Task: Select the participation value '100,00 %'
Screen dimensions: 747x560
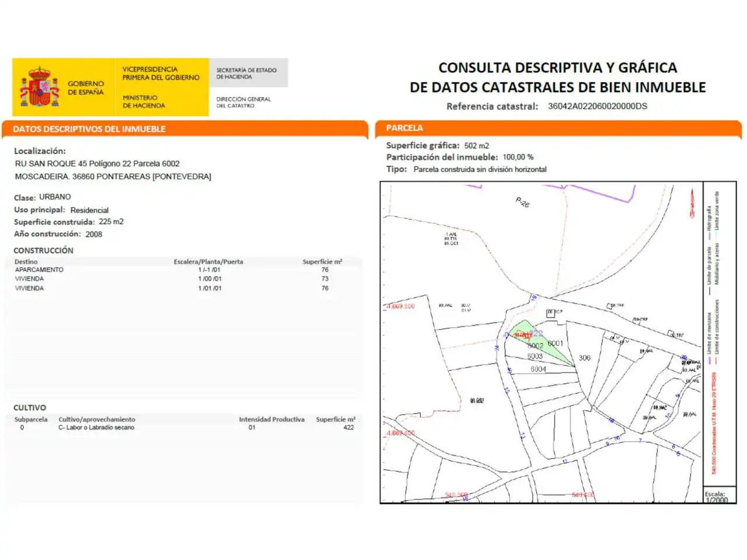Action: [518, 157]
